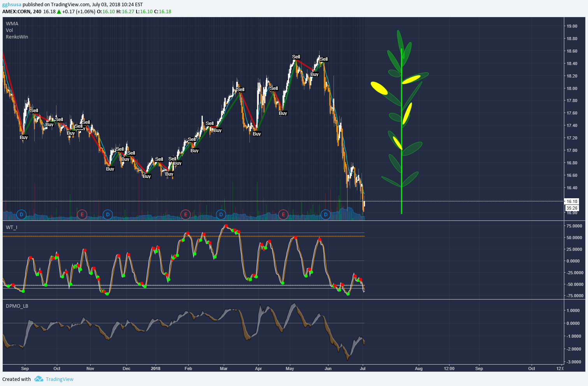The height and width of the screenshot is (386, 588).
Task: Select the WMA indicator label
Action: 12,24
